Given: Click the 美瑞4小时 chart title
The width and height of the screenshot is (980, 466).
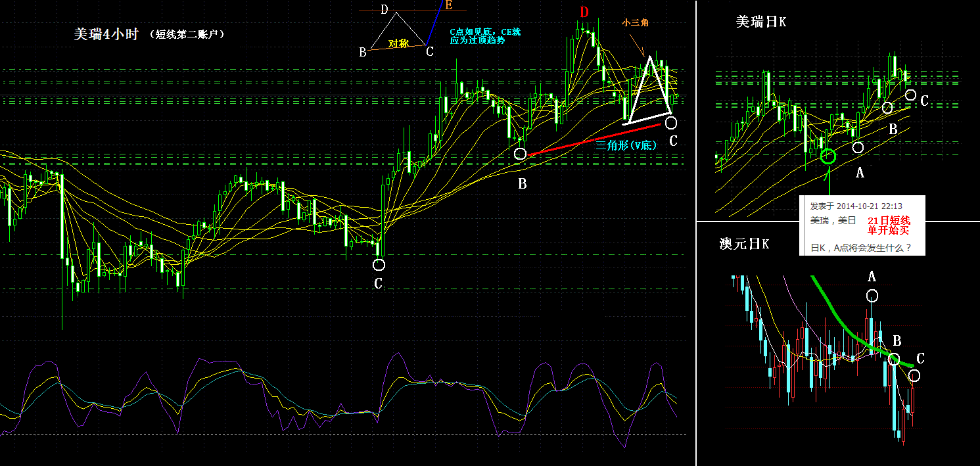Looking at the screenshot, I should pos(106,35).
